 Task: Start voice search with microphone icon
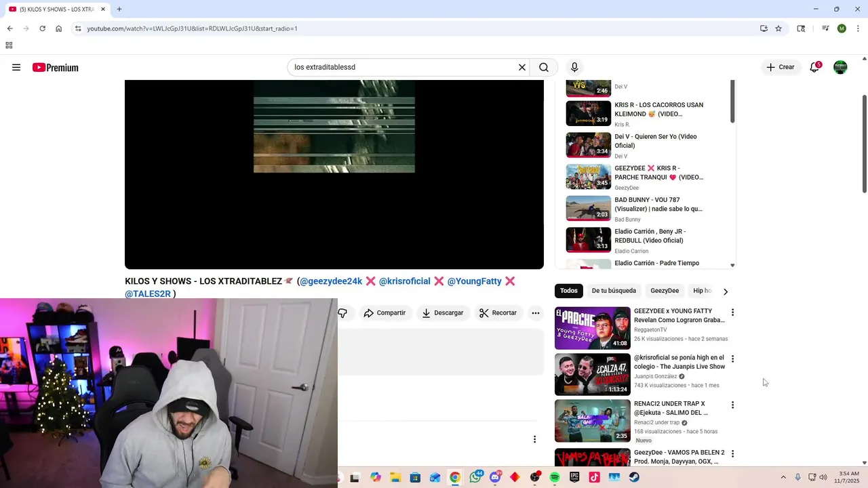pos(574,67)
